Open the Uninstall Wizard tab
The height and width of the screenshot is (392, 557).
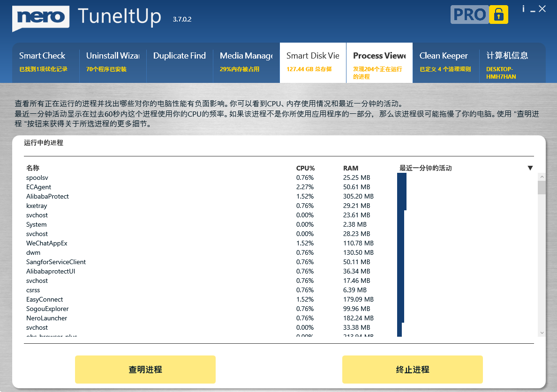coord(113,63)
